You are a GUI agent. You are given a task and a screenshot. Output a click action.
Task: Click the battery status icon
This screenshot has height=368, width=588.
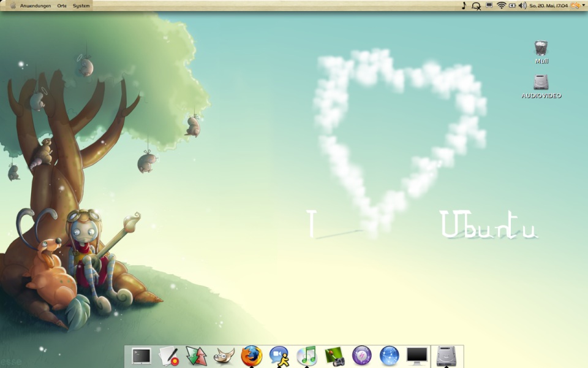pyautogui.click(x=512, y=6)
